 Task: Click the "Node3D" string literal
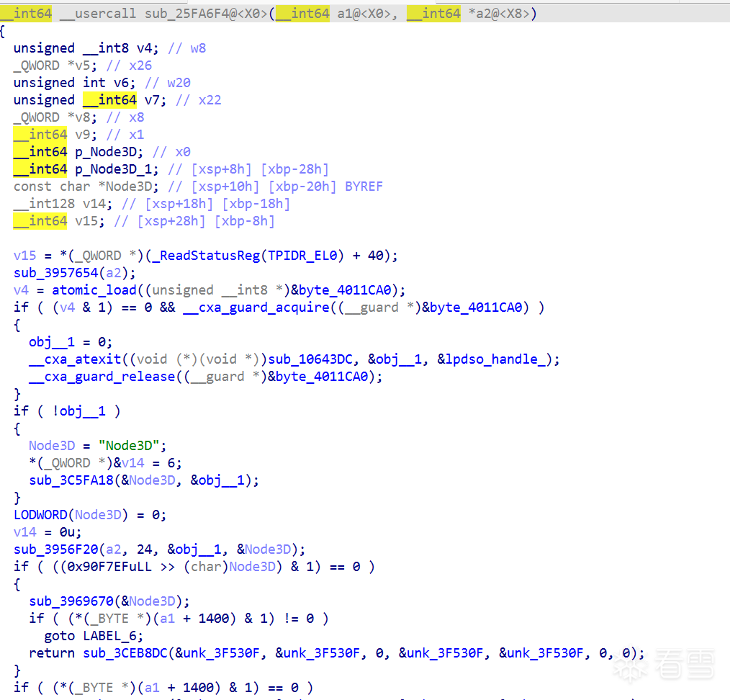[129, 446]
